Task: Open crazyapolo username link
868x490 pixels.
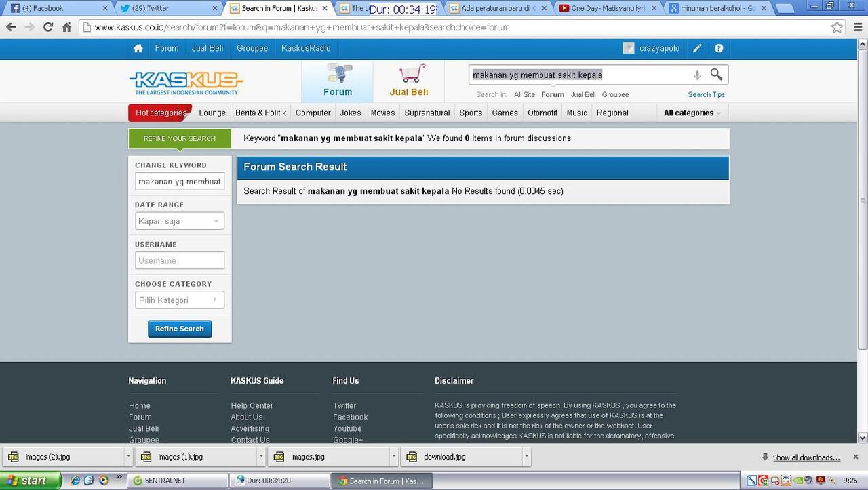Action: click(x=659, y=48)
